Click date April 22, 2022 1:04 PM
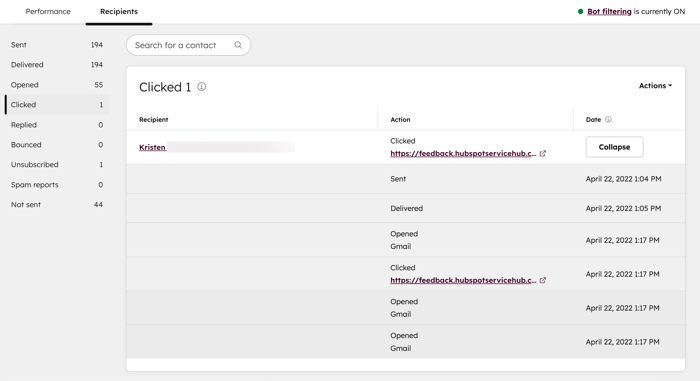The height and width of the screenshot is (381, 700). [623, 179]
